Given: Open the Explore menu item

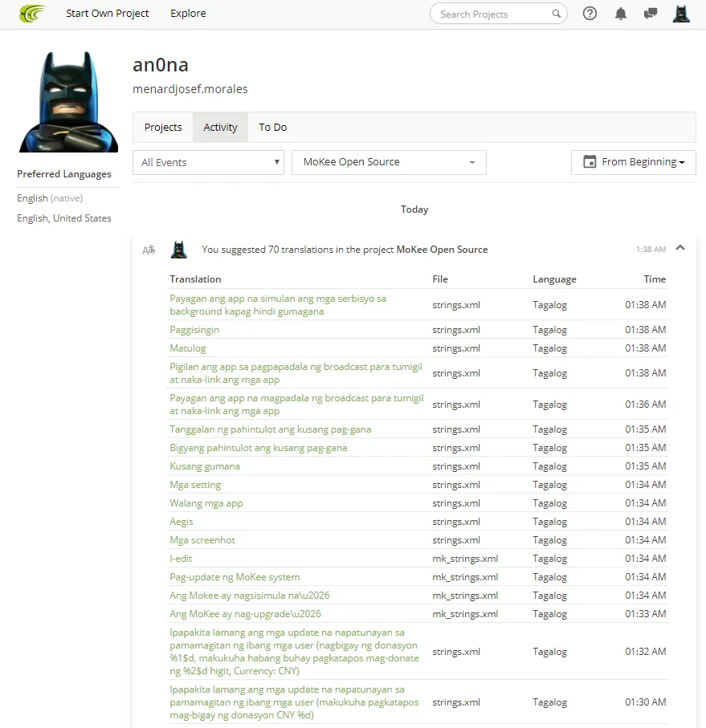Looking at the screenshot, I should [x=188, y=14].
